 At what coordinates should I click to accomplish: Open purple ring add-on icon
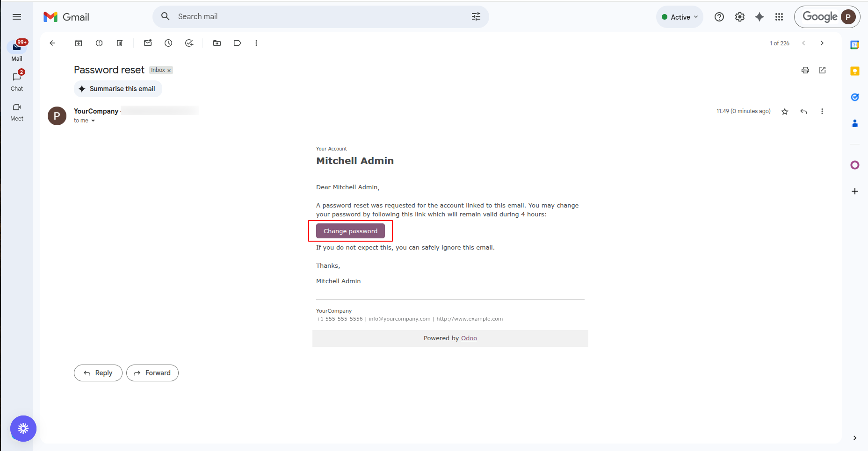point(855,165)
